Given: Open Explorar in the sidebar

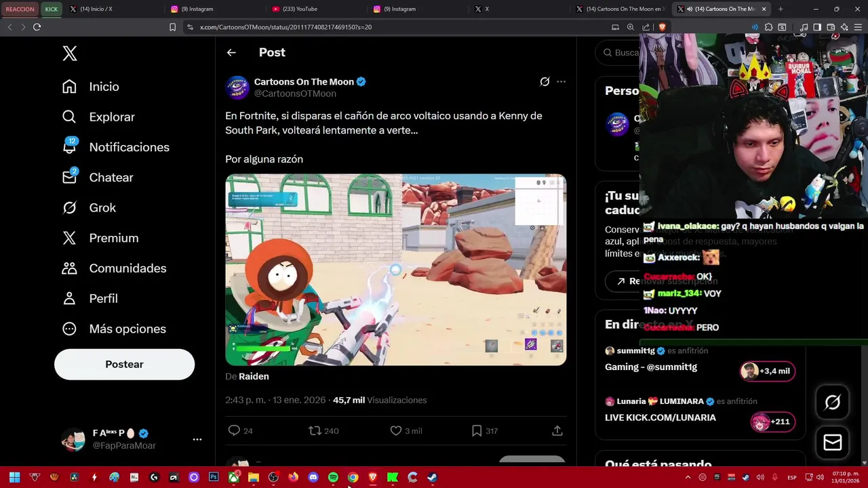Looking at the screenshot, I should pyautogui.click(x=98, y=117).
